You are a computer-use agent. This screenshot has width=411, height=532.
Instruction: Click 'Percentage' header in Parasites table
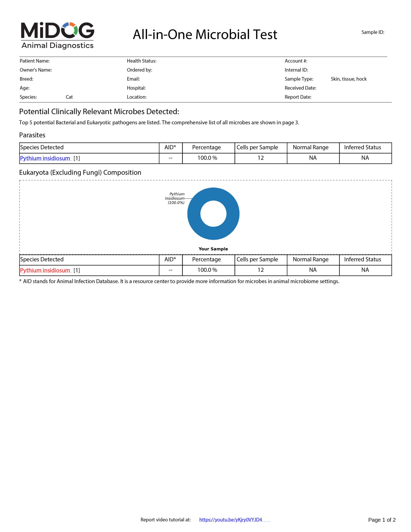tap(206, 147)
